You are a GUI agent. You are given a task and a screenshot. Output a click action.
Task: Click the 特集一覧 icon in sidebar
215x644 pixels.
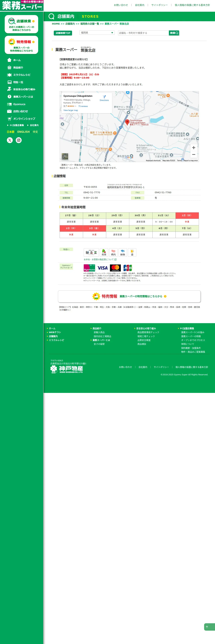(10, 82)
